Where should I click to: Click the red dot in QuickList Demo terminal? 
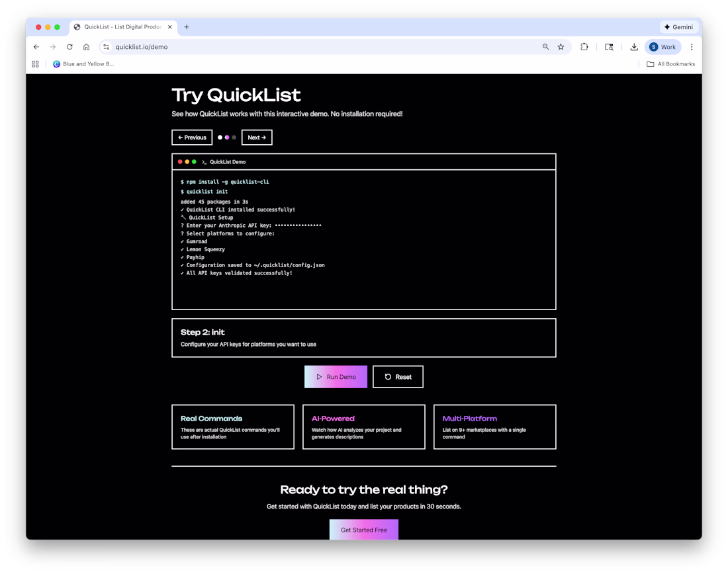coord(180,162)
